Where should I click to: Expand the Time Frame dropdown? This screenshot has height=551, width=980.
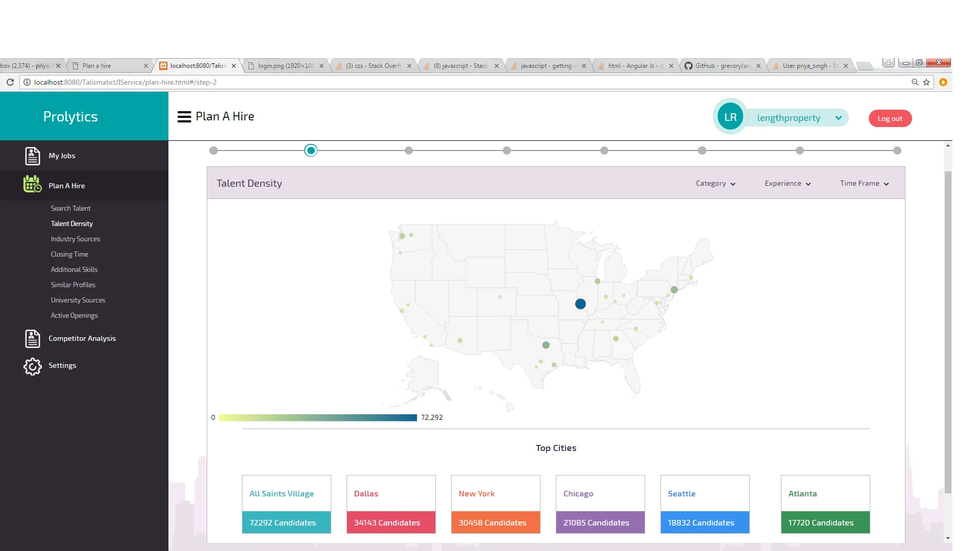click(864, 184)
